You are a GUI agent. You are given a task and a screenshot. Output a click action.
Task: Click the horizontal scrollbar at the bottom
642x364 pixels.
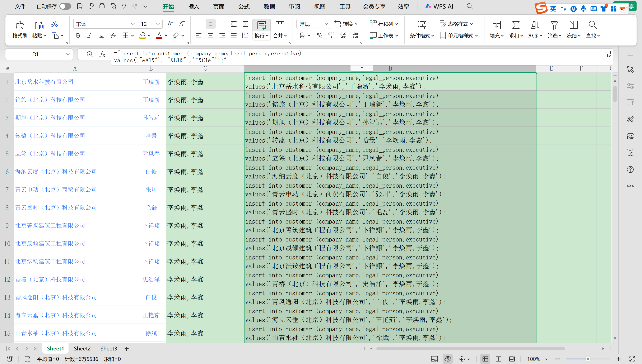point(470,349)
